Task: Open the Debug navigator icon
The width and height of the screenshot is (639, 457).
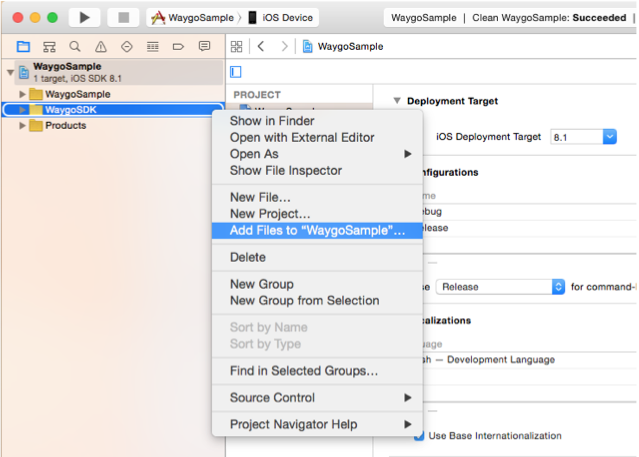Action: coord(153,46)
